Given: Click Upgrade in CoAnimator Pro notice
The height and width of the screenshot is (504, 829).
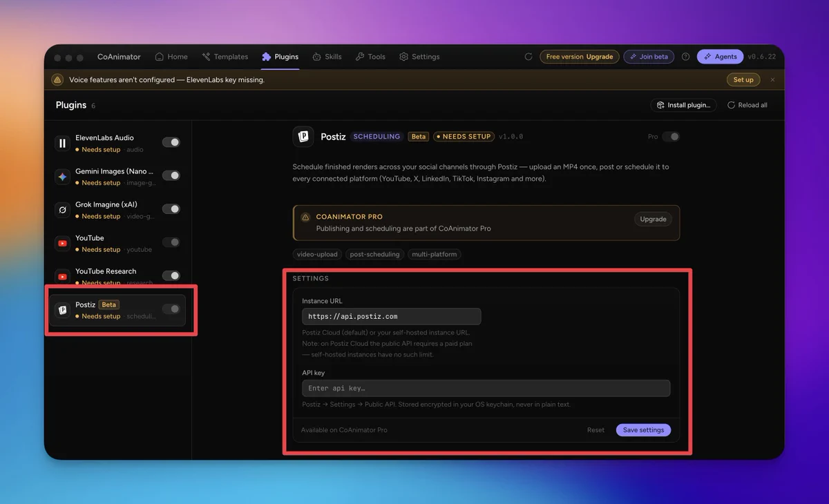Looking at the screenshot, I should point(653,220).
